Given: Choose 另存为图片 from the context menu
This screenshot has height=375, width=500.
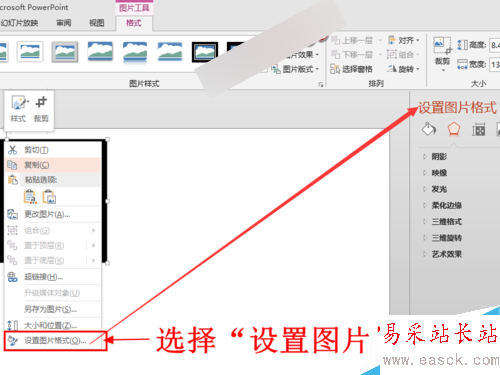Looking at the screenshot, I should [53, 309].
